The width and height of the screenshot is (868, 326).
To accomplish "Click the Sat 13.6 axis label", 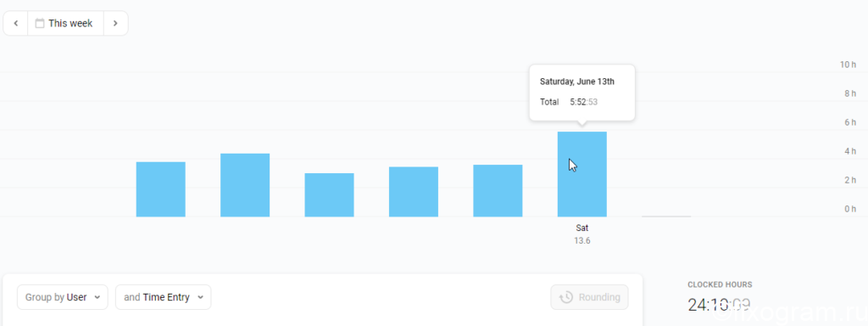I will point(581,234).
